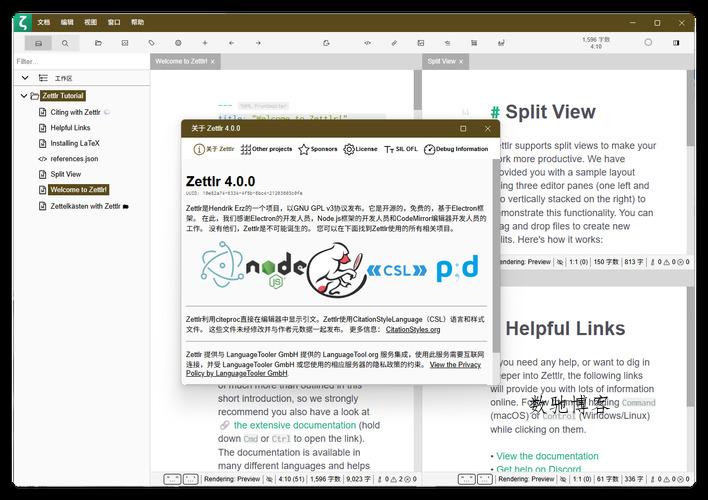Screen dimensions: 708x500
Task: Maximize the 关于 Zettlr 4.0.0 dialog
Action: click(x=463, y=129)
